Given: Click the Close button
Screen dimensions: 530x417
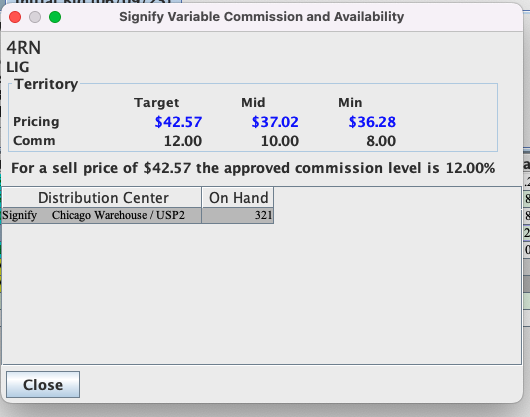Looking at the screenshot, I should pos(43,385).
